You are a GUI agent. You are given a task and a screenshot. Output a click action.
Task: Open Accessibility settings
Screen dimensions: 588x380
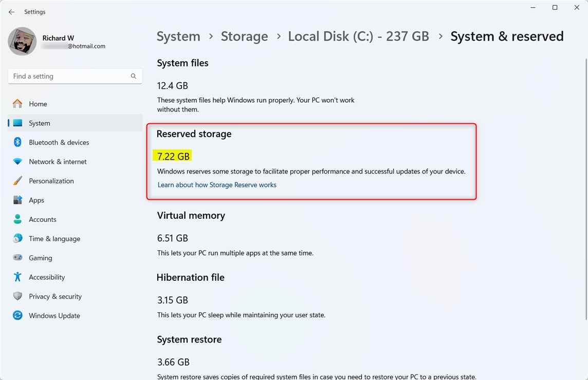46,277
